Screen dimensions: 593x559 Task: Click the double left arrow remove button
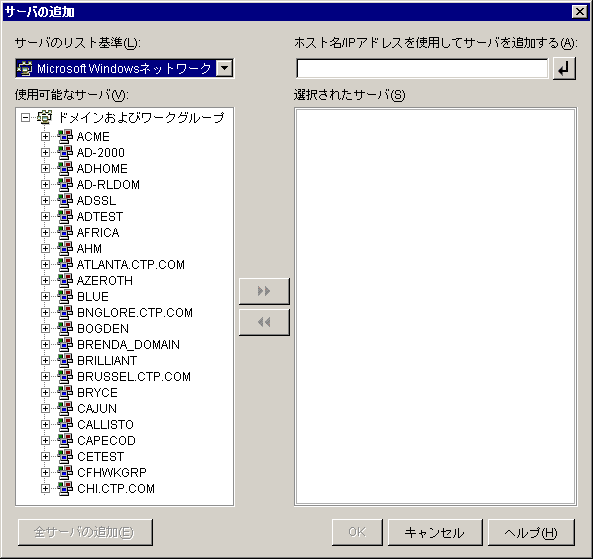[264, 322]
